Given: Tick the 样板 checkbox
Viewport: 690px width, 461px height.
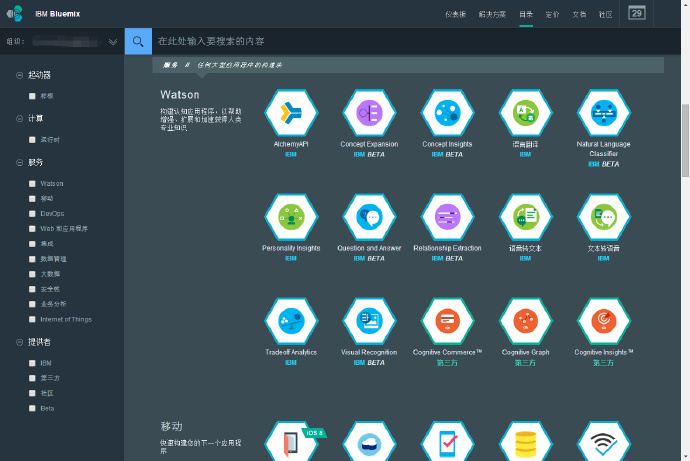Looking at the screenshot, I should click(32, 96).
